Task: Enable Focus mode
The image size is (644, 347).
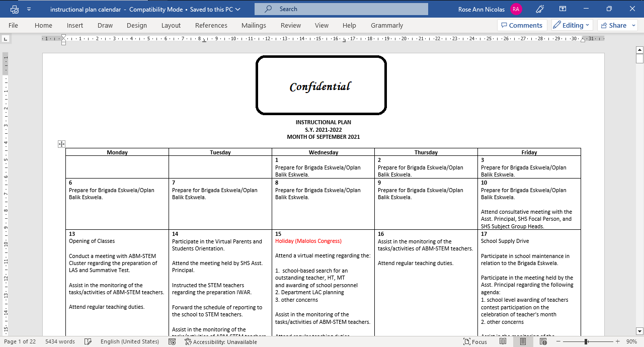Action: coord(475,341)
